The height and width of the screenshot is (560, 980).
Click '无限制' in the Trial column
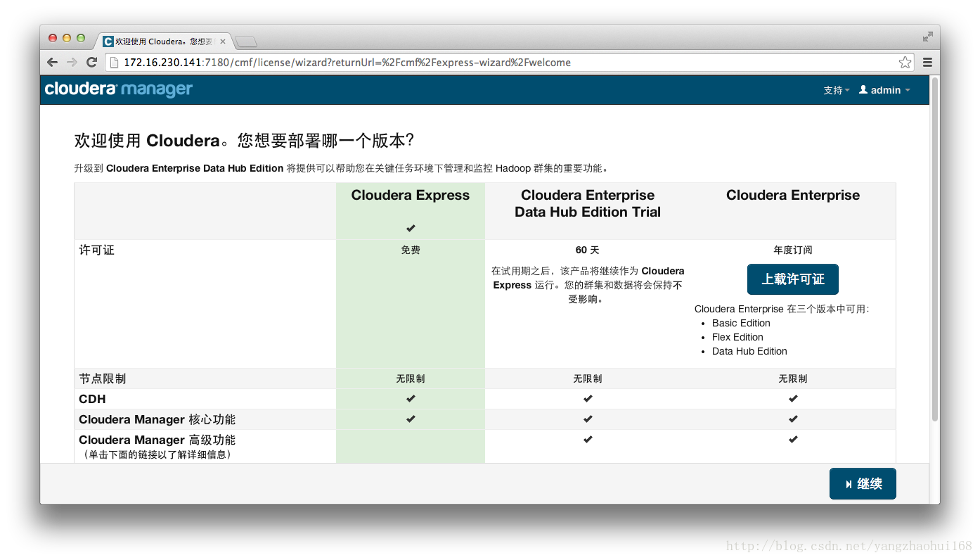point(588,378)
